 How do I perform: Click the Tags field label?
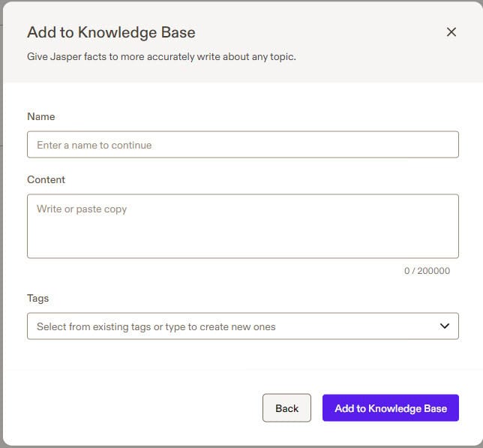tap(38, 298)
